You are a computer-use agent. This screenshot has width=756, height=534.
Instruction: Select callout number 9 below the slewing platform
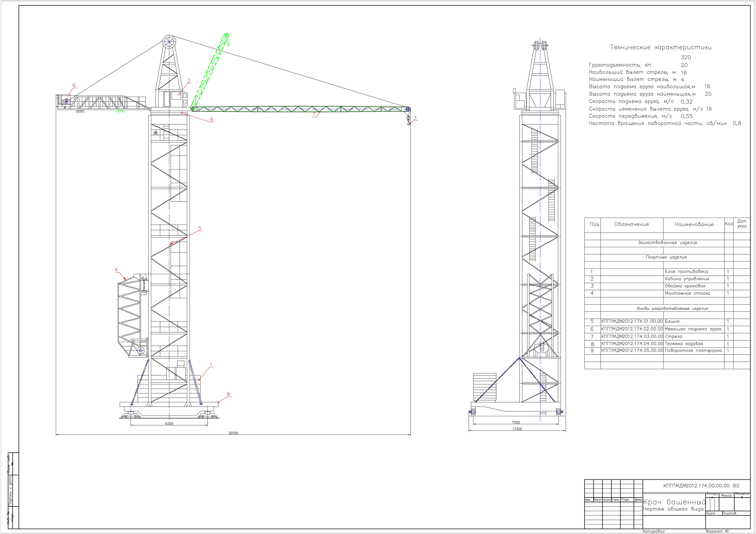tap(211, 120)
